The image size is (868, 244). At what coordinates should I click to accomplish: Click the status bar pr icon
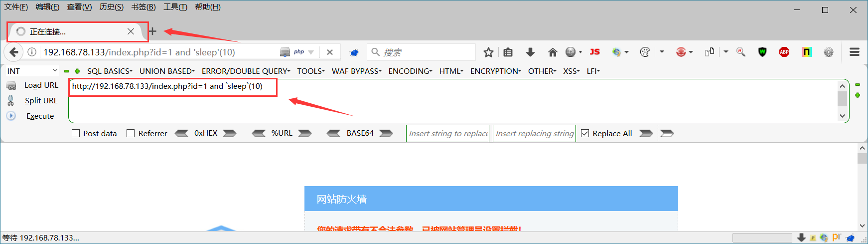[837, 237]
